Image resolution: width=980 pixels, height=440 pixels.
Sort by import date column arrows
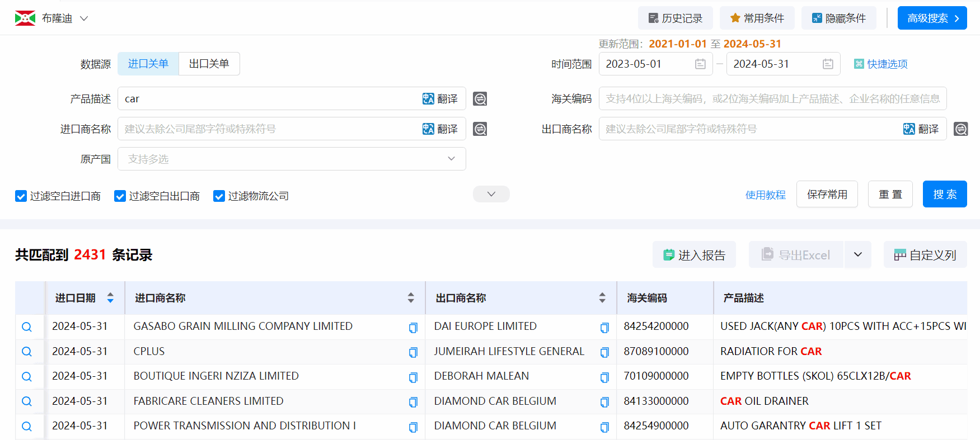point(110,298)
